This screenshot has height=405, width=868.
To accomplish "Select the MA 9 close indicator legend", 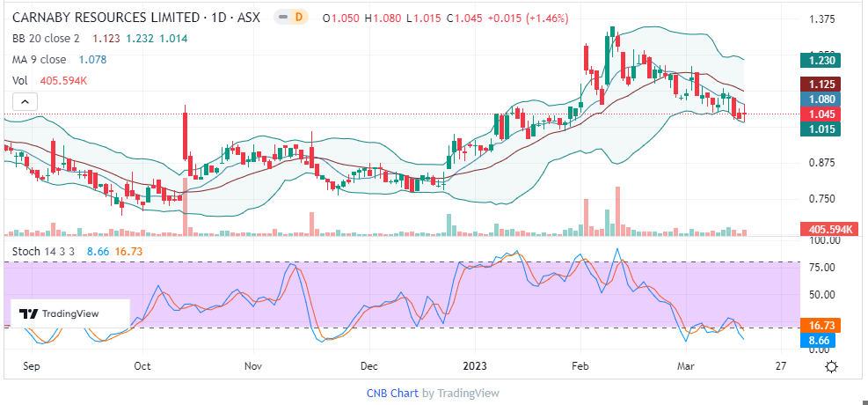I will click(39, 60).
